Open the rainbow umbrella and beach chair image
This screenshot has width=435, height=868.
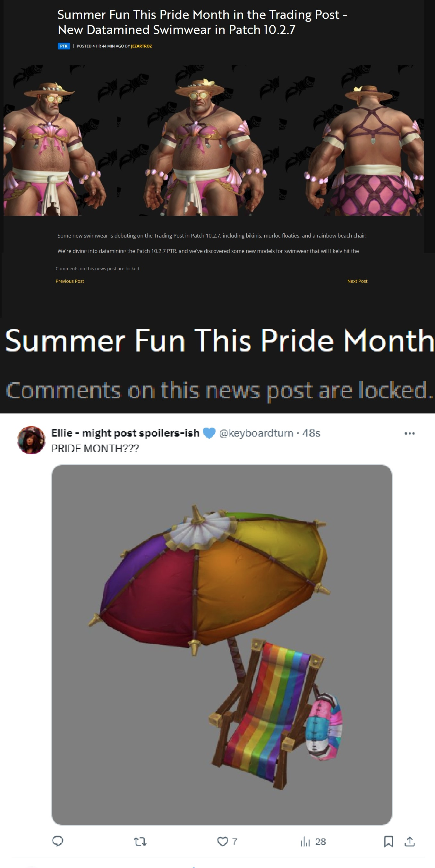point(222,644)
